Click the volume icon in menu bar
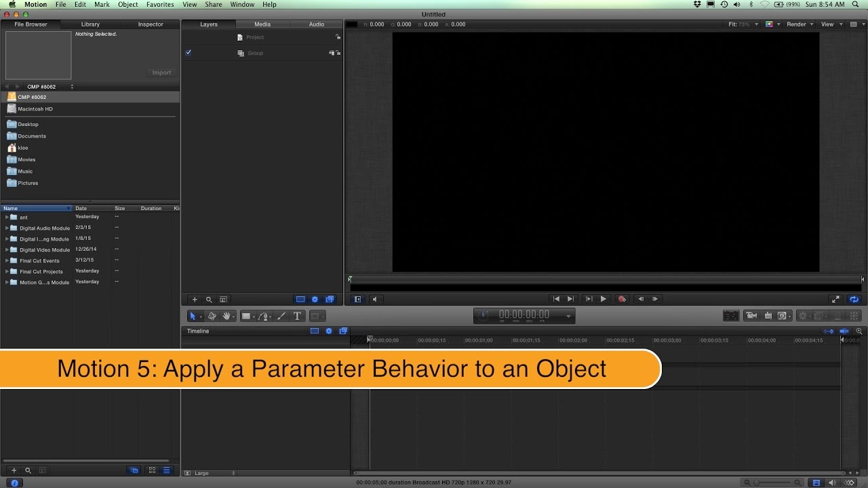868x488 pixels. click(737, 4)
